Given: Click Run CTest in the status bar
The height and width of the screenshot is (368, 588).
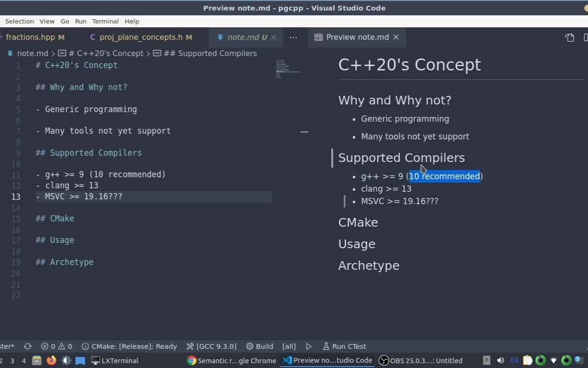Looking at the screenshot, I should [344, 346].
